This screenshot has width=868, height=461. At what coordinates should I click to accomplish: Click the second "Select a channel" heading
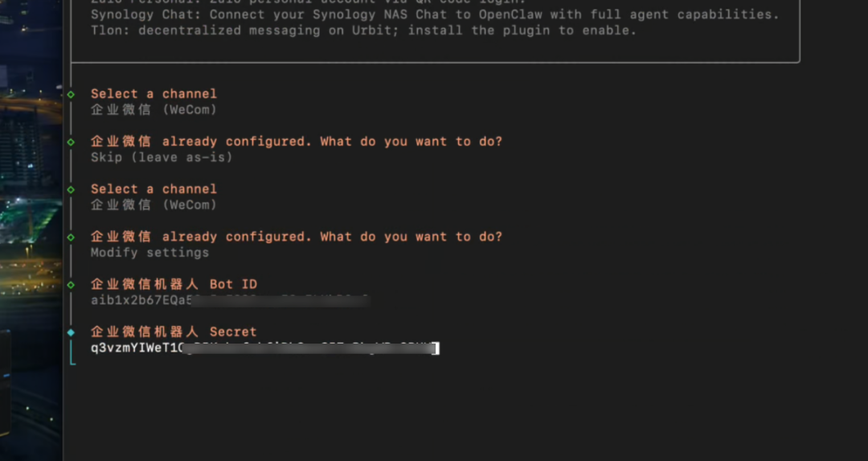[x=154, y=189]
